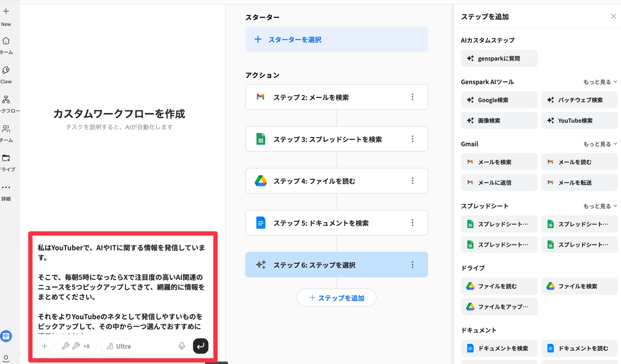Open three-dot menu for ステップ 6 ステップを選択
Viewport: 621px width, 364px height.
point(412,265)
